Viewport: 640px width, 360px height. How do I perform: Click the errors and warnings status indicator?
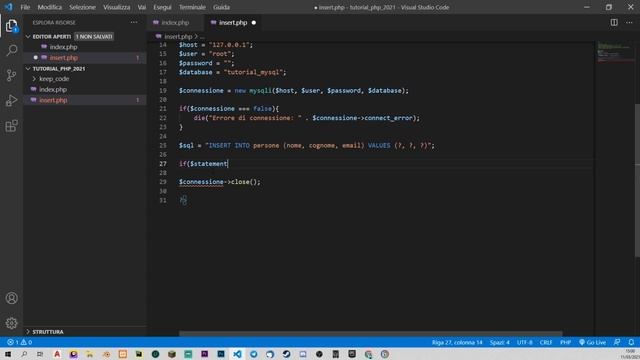pyautogui.click(x=20, y=342)
